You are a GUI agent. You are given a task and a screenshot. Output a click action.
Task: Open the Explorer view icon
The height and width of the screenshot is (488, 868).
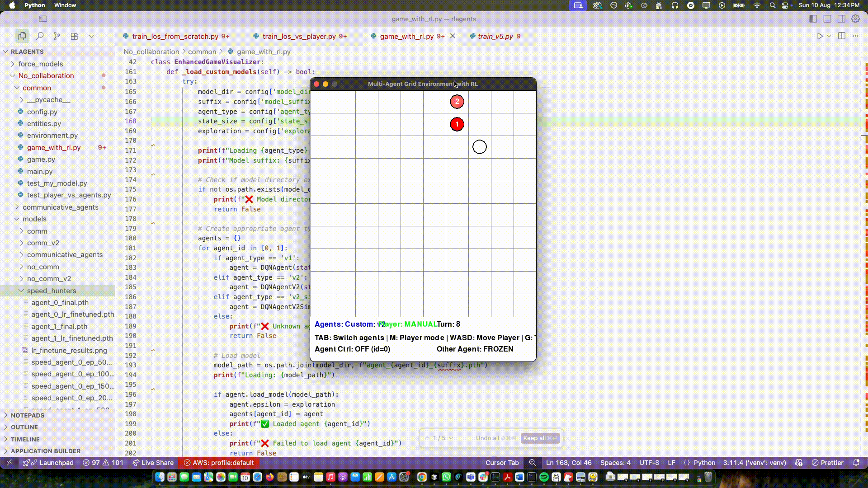tap(22, 36)
